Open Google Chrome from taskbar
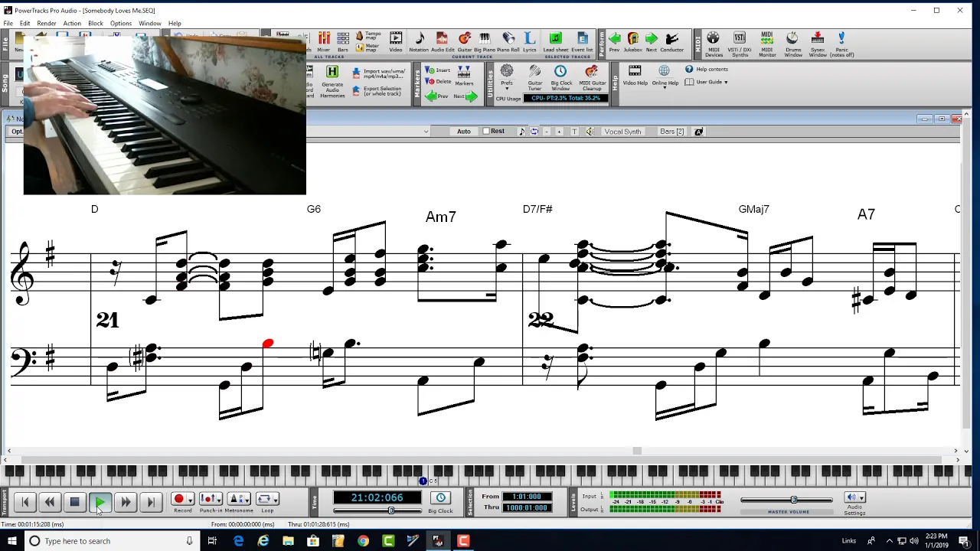Viewport: 980px width, 551px height. click(x=363, y=541)
